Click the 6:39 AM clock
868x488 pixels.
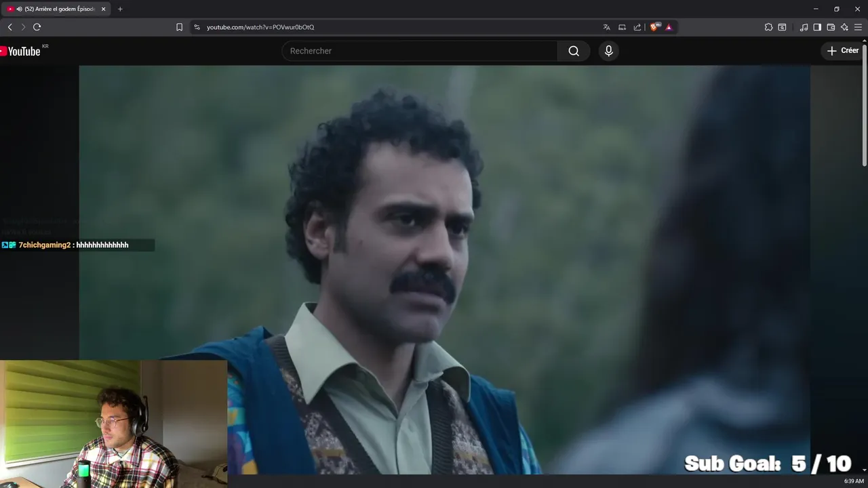pos(854,481)
